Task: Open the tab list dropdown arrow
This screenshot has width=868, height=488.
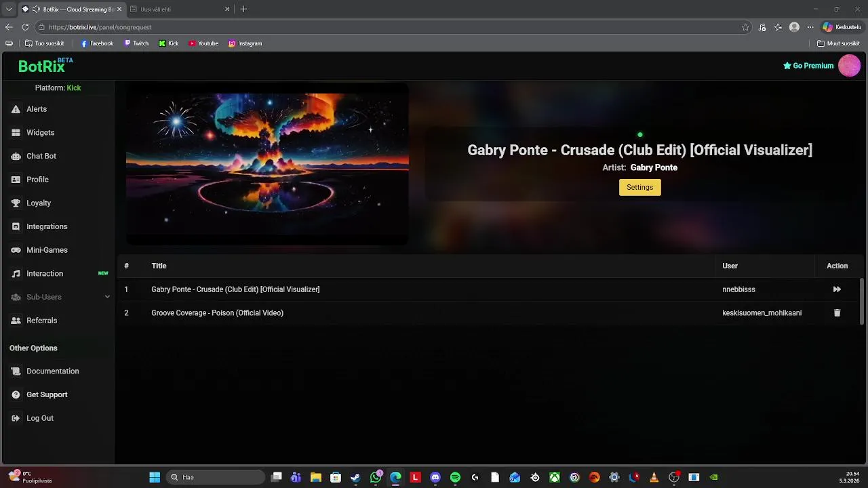Action: [8, 9]
